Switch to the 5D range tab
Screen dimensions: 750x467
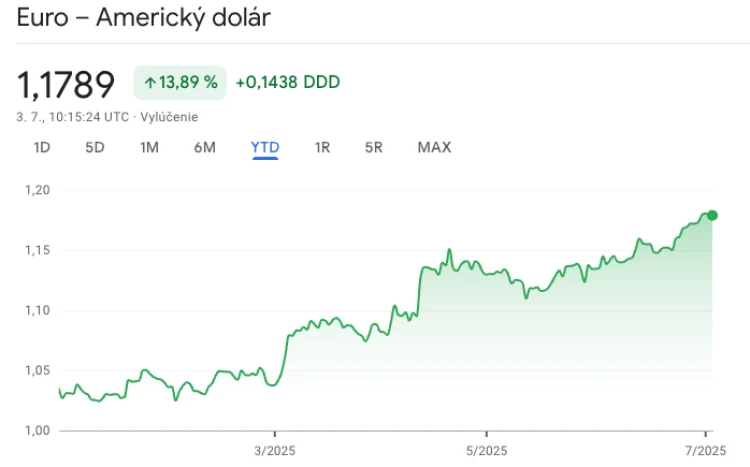coord(95,147)
